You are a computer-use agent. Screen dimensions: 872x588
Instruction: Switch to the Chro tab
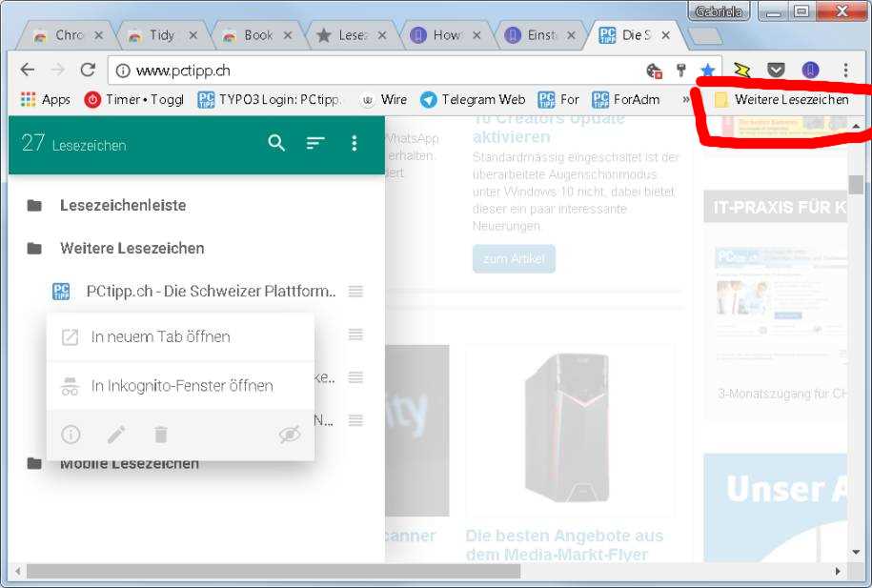click(69, 35)
